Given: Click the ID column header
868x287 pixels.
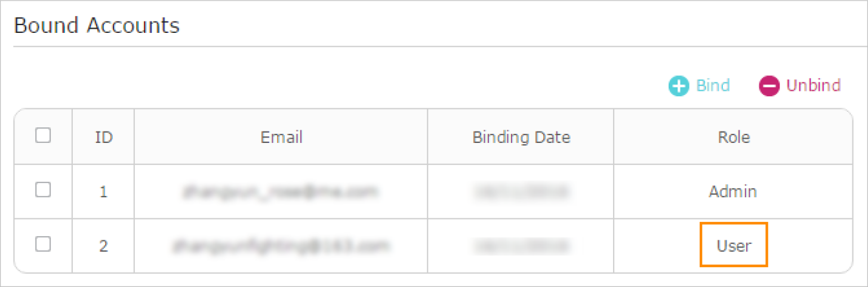Looking at the screenshot, I should tap(104, 138).
